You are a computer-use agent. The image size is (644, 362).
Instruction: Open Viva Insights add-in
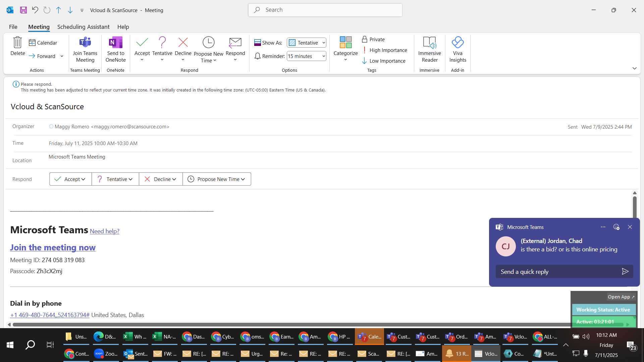(x=458, y=50)
